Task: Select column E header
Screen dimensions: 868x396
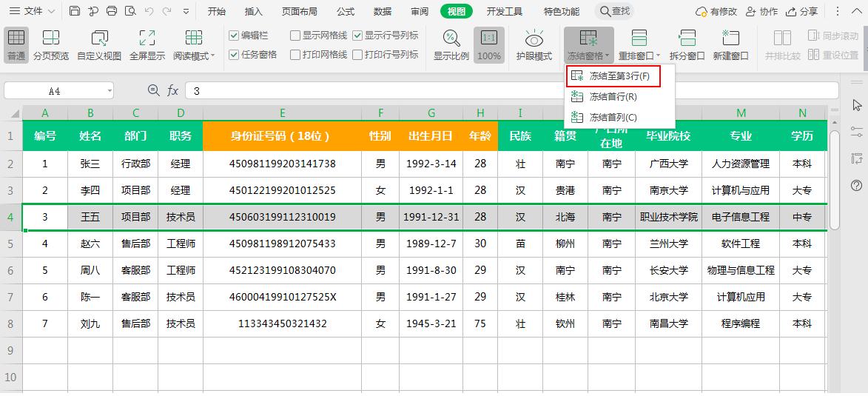Action: point(283,113)
